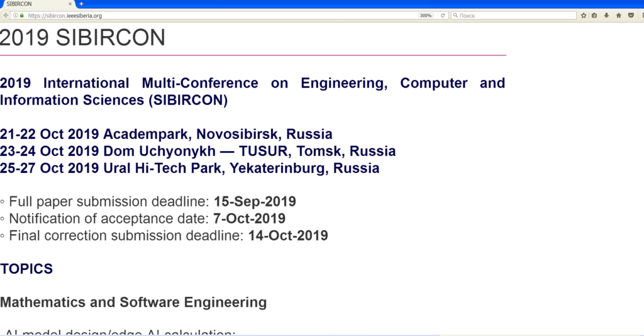Show site information via the info icon
The image size is (644, 336).
point(16,16)
